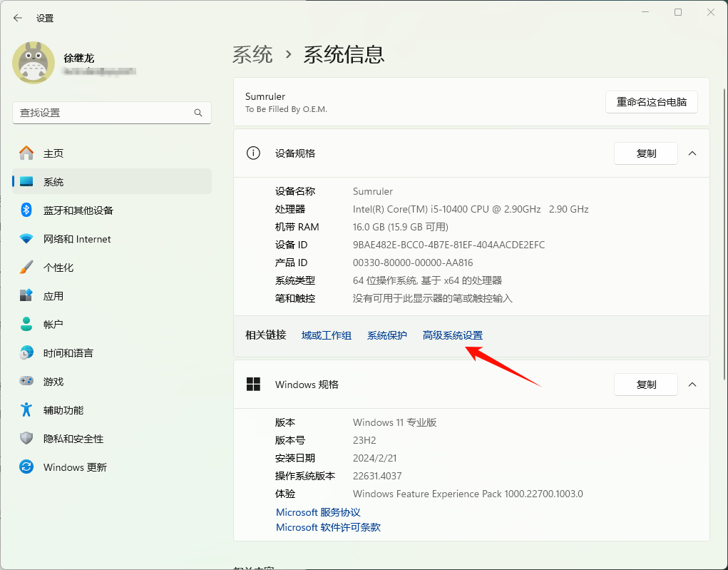Viewport: 728px width, 570px height.
Task: Click OS build 22631.4037 text
Action: [x=377, y=476]
